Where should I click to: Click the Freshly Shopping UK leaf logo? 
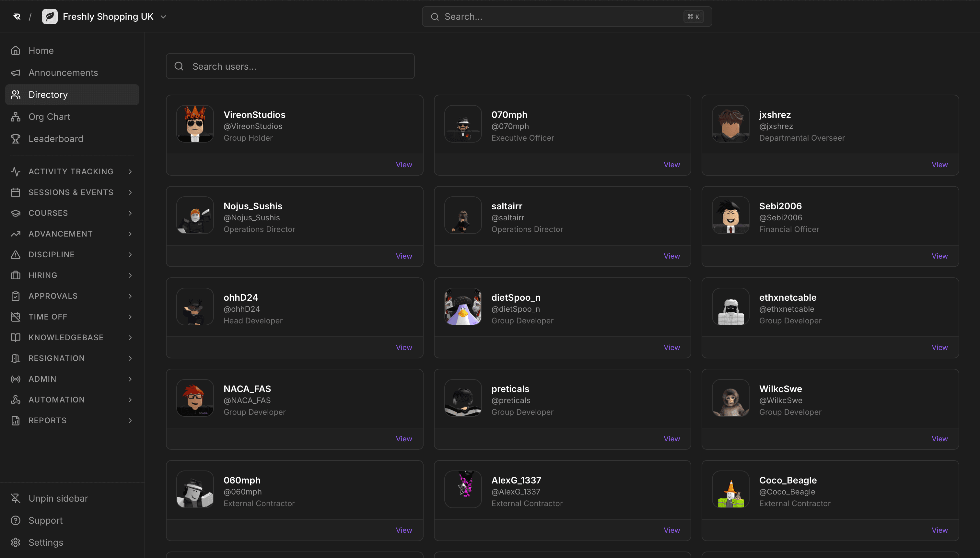point(50,17)
